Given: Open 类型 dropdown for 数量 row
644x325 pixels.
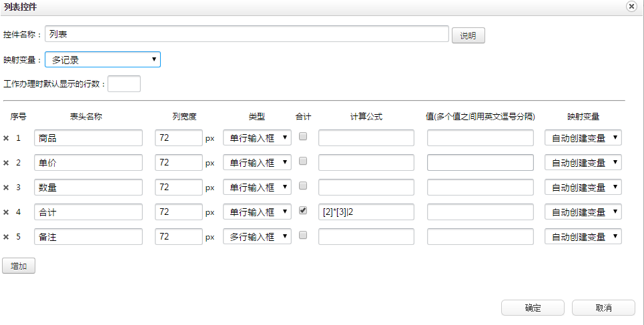Looking at the screenshot, I should [x=257, y=188].
